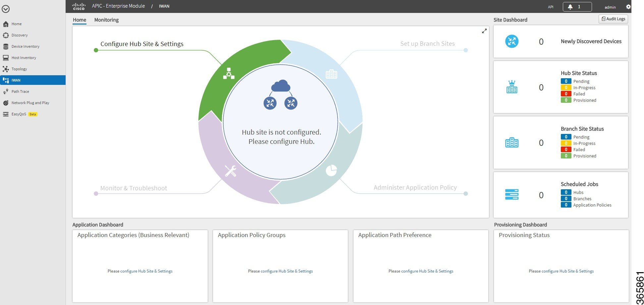Click Scheduled Jobs Branches count badge
Image resolution: width=644 pixels, height=305 pixels.
tap(566, 199)
